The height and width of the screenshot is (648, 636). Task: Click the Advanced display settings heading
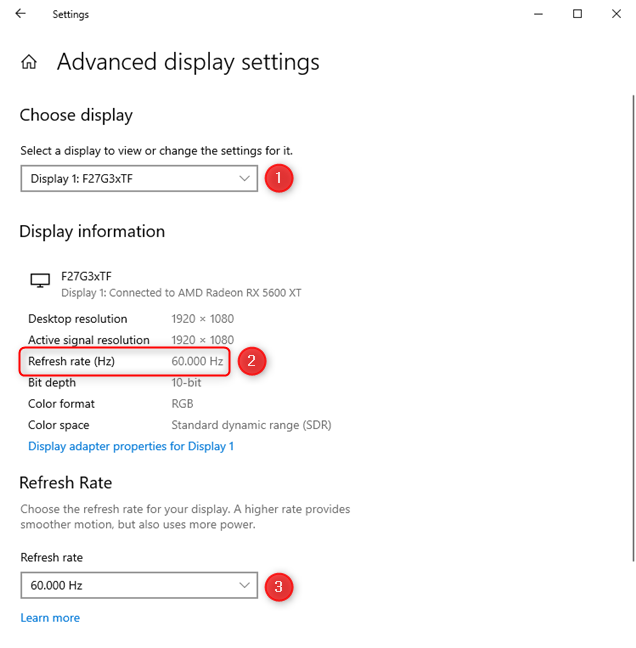click(x=188, y=62)
